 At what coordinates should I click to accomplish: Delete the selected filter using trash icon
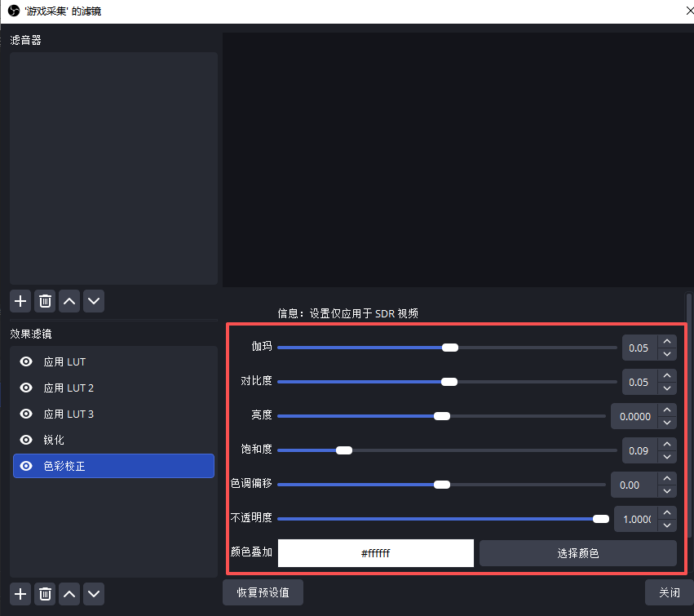click(45, 301)
